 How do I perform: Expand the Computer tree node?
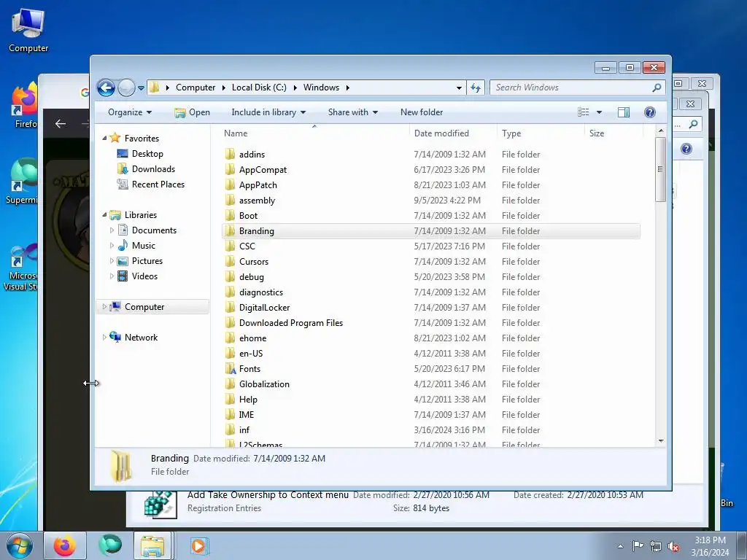coord(104,307)
